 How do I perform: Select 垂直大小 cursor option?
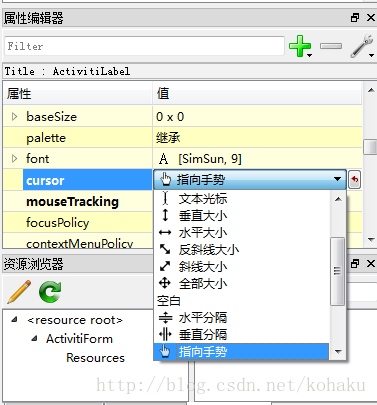(x=242, y=216)
